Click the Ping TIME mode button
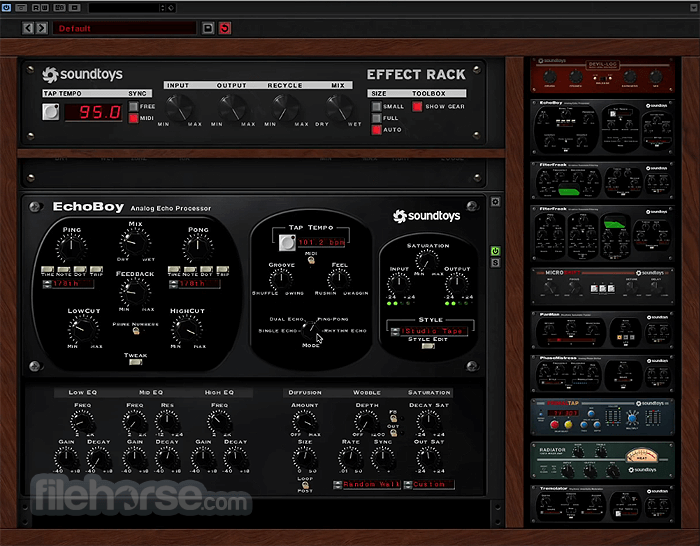Image resolution: width=700 pixels, height=546 pixels. (47, 269)
